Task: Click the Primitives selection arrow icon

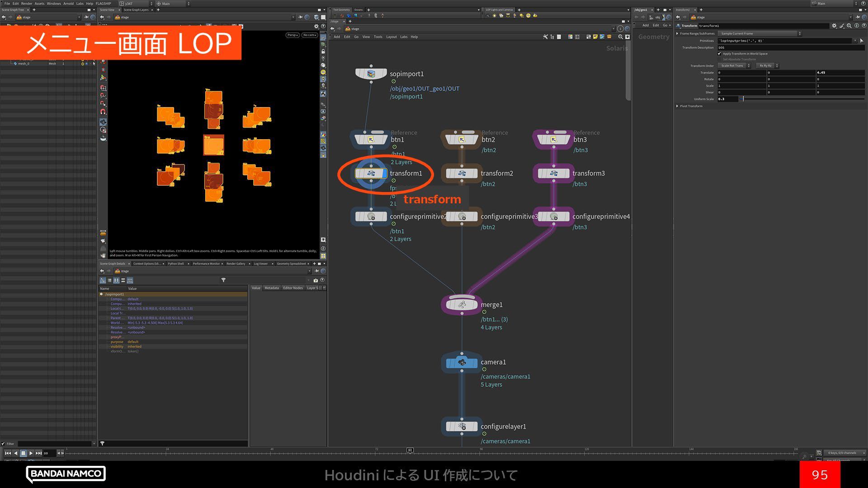Action: (862, 41)
